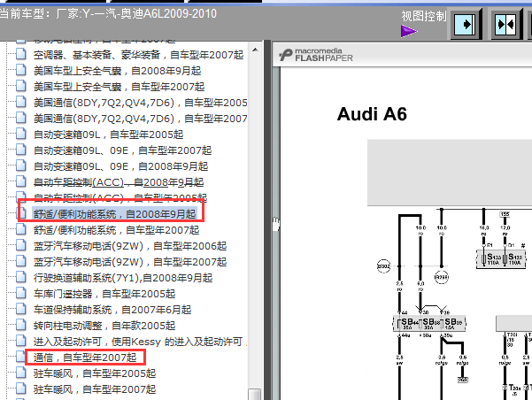Click document icon beside 自动车距控制(ACC)，自2008年9月起

21,181
